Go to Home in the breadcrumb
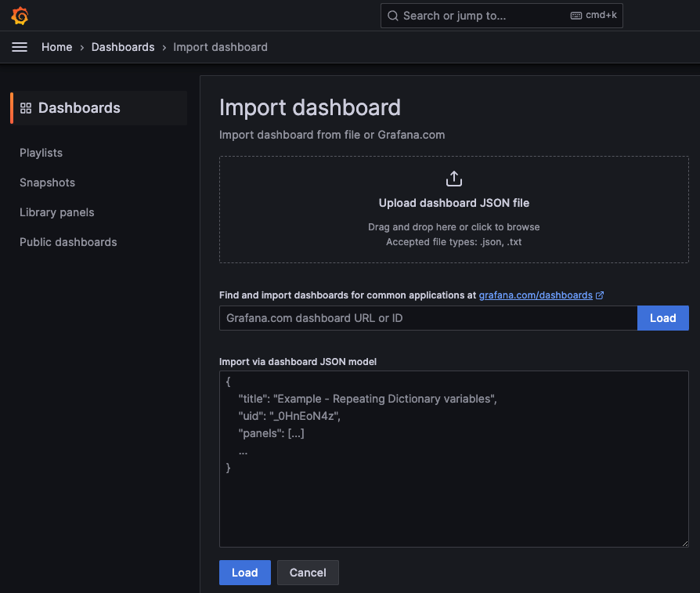 click(x=56, y=47)
